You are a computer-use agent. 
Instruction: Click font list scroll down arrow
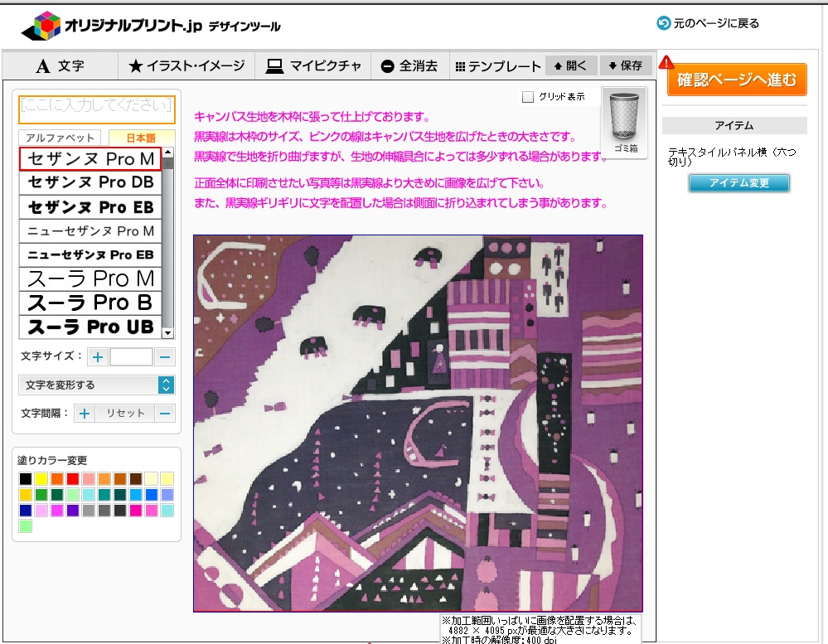click(168, 333)
